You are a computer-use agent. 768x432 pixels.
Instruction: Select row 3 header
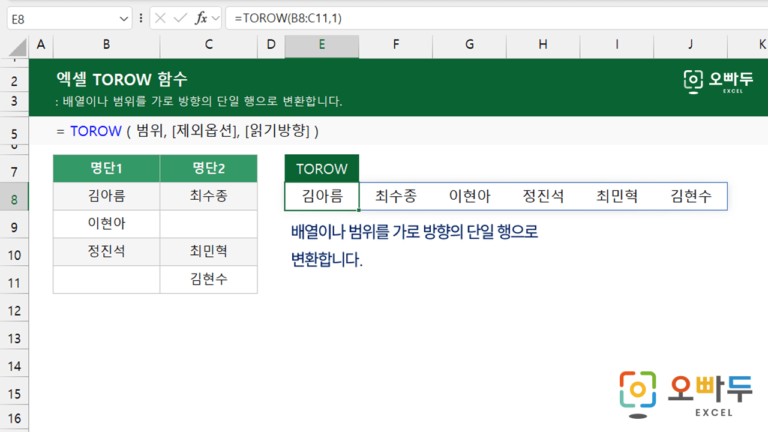(x=14, y=101)
